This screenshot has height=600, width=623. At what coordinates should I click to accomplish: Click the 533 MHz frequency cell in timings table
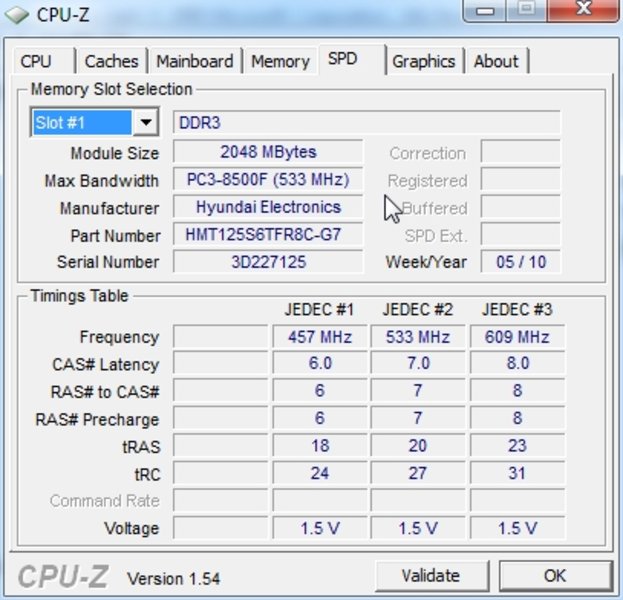(x=418, y=337)
